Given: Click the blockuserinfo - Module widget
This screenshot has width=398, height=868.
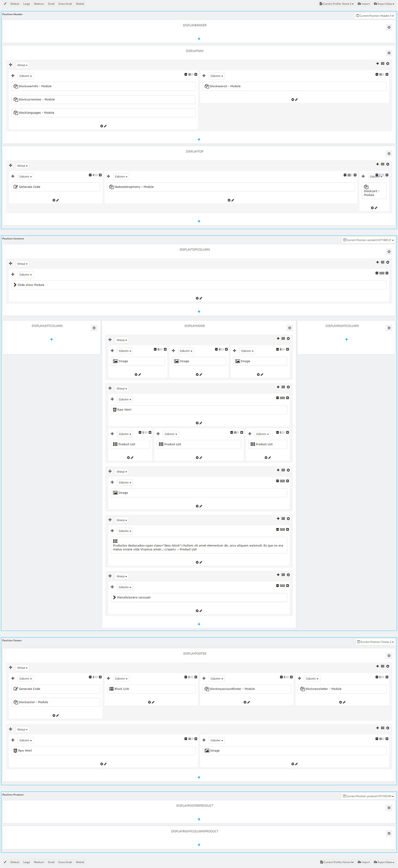Looking at the screenshot, I should (x=103, y=86).
